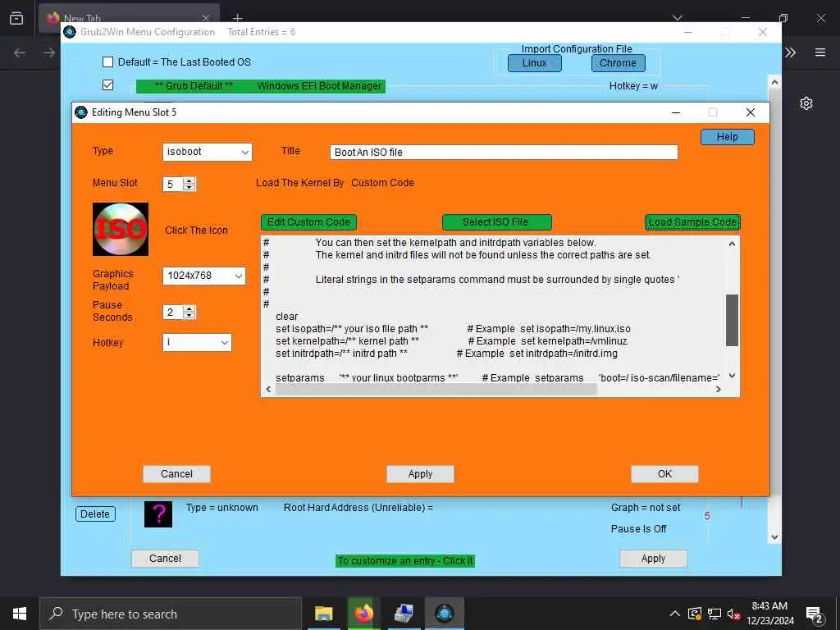Open the browser tab overview icon
The image size is (840, 630).
click(16, 18)
